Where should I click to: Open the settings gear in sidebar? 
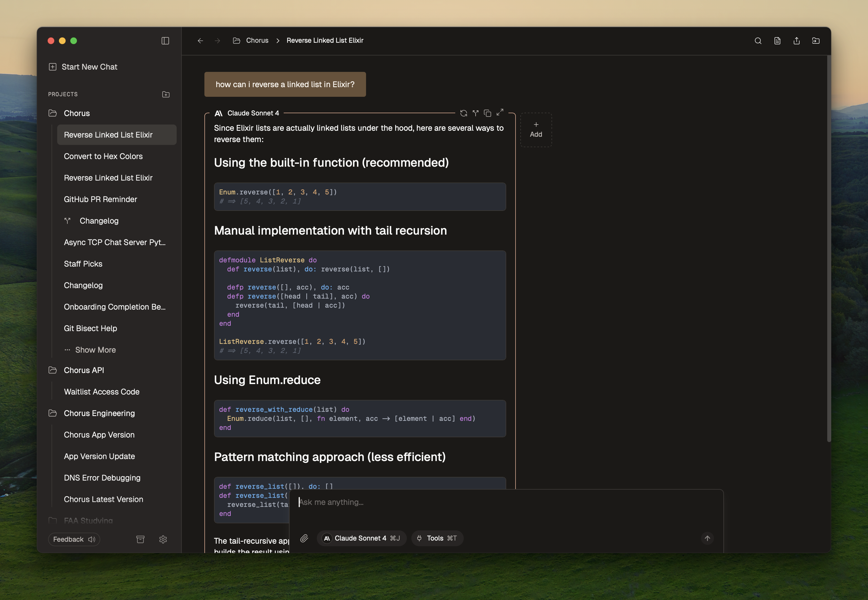(x=163, y=539)
